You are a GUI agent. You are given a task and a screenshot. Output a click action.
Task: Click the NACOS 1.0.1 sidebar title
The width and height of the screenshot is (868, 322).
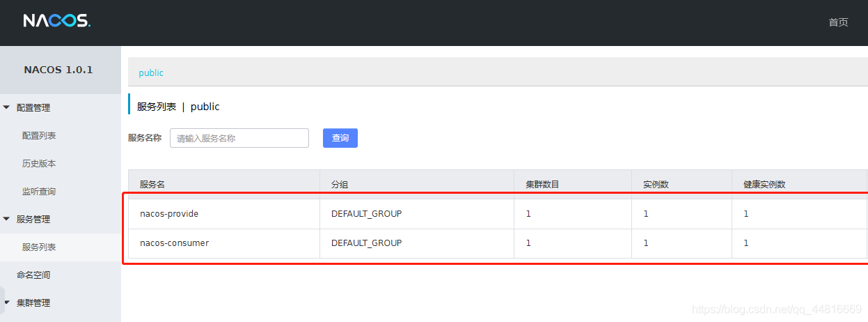point(58,70)
